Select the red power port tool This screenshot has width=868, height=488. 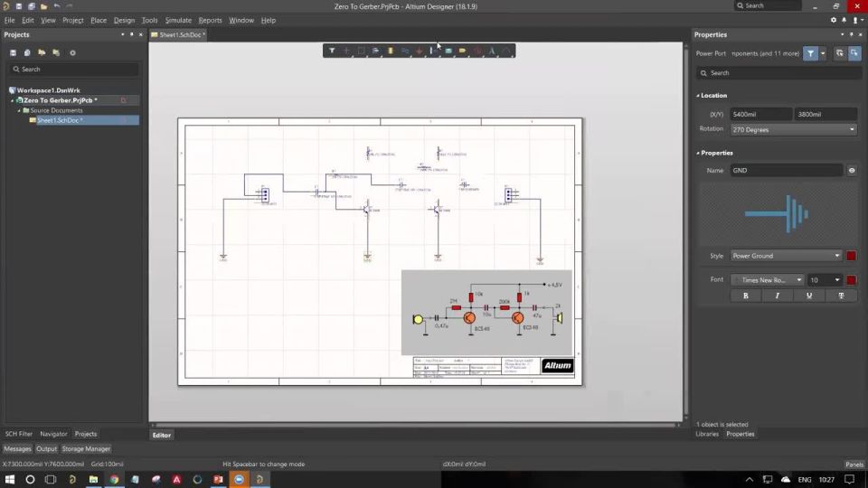pyautogui.click(x=419, y=51)
